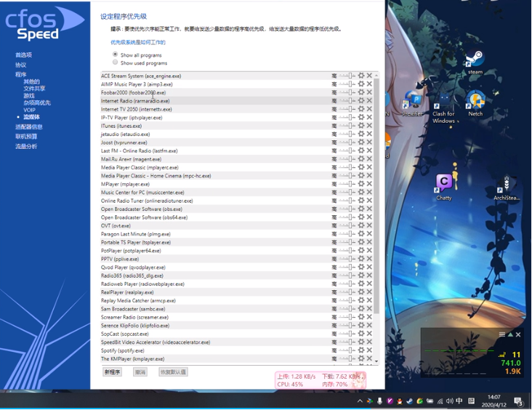This screenshot has width=532, height=410.
Task: Delete the Spotify program entry
Action: 369,350
